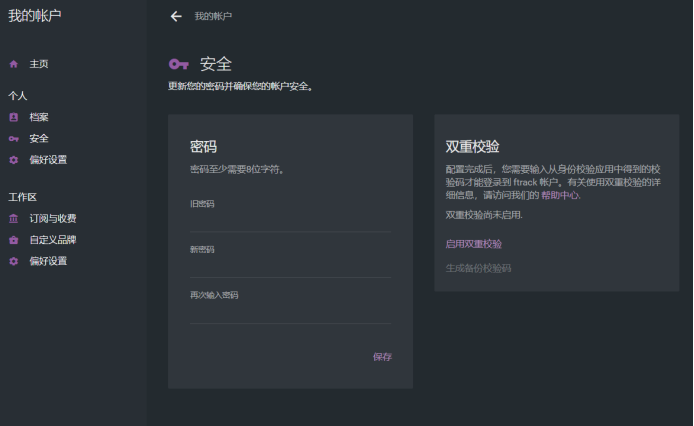Go back using the top arrow icon
694x426 pixels.
point(177,16)
